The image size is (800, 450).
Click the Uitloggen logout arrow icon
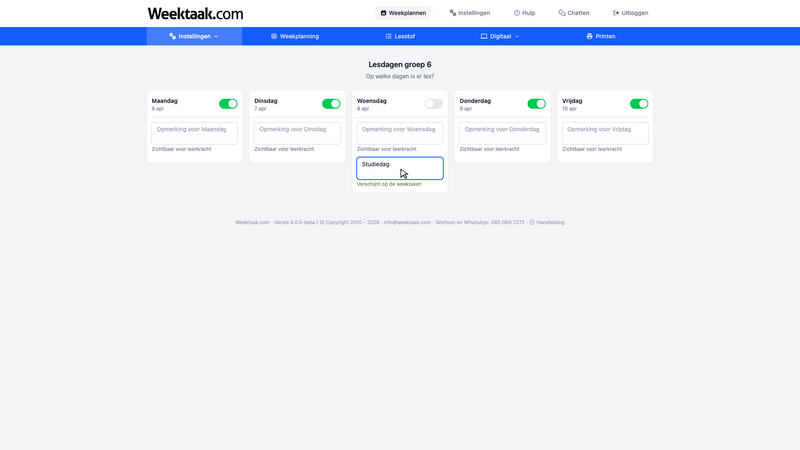(616, 13)
